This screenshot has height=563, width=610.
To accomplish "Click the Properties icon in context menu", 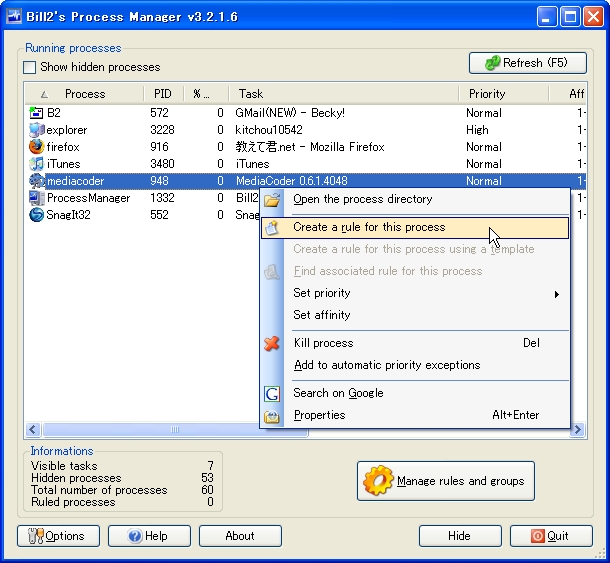I will pos(272,416).
